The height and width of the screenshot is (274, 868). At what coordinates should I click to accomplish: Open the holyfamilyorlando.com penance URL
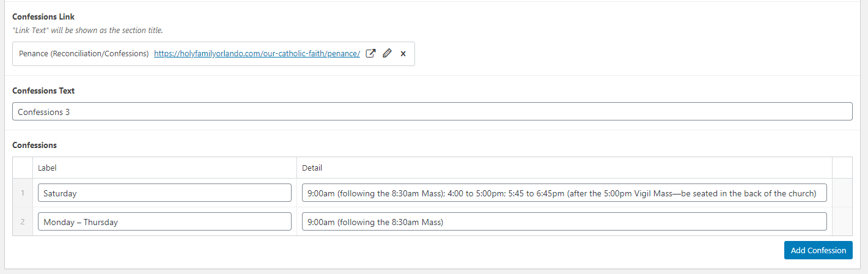[x=257, y=54]
